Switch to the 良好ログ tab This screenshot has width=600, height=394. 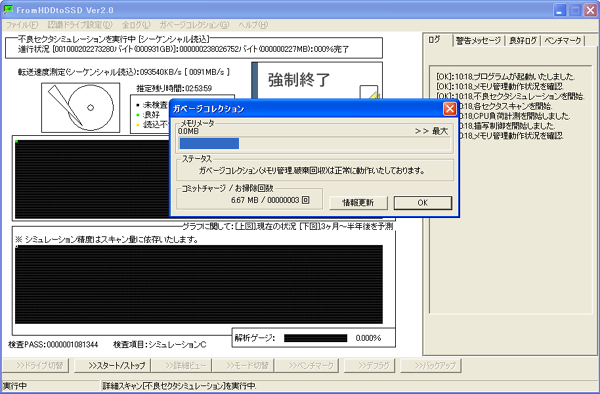[522, 41]
